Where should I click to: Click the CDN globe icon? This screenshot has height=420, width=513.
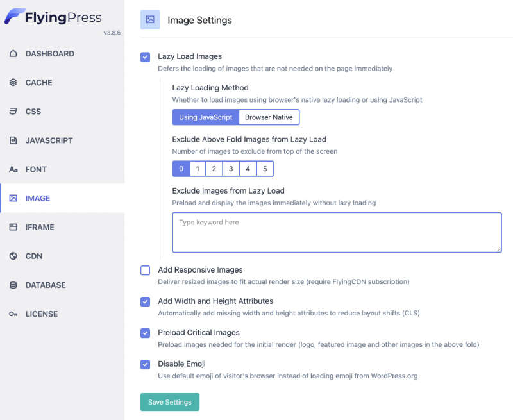point(13,256)
